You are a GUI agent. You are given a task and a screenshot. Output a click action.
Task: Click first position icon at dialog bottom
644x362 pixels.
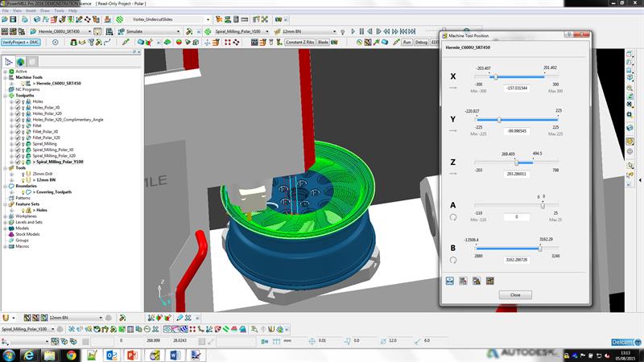450,281
